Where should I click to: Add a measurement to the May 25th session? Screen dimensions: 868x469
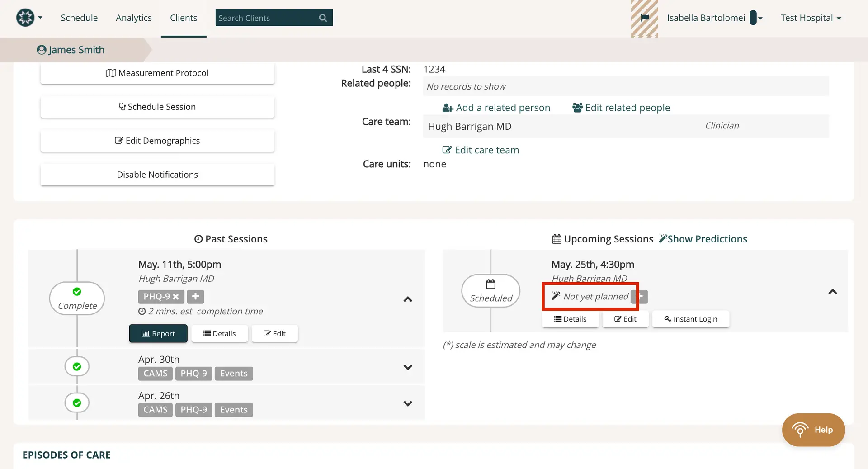point(640,296)
